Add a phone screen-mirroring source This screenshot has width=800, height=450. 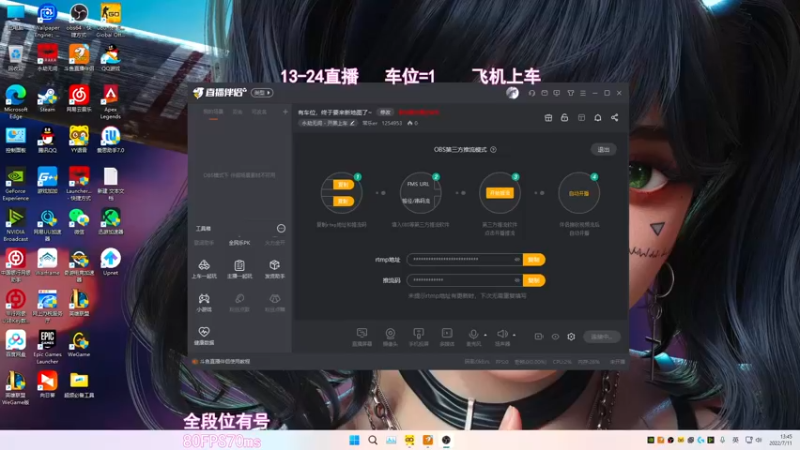point(418,337)
